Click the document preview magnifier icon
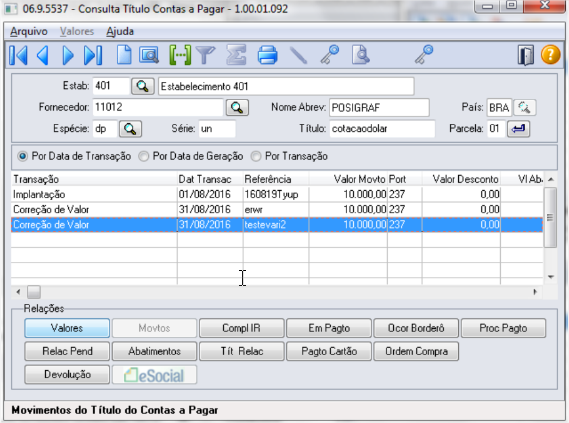Screen dimensions: 569x423 [x=361, y=55]
